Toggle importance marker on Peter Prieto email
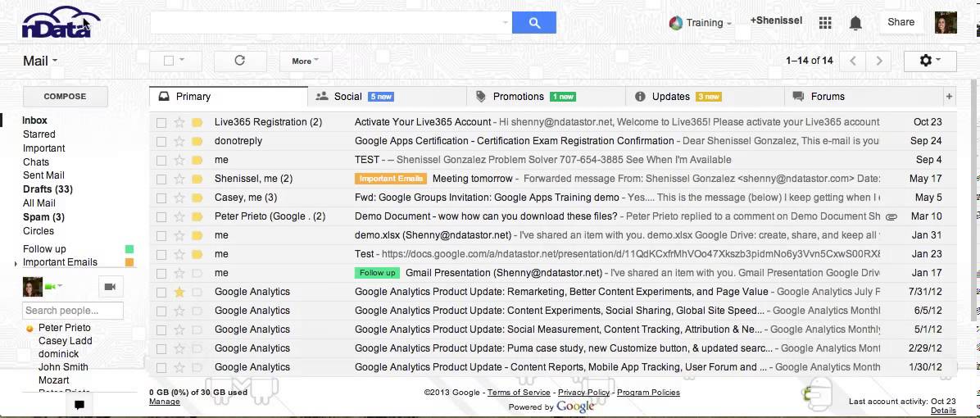Image resolution: width=980 pixels, height=418 pixels. tap(197, 216)
